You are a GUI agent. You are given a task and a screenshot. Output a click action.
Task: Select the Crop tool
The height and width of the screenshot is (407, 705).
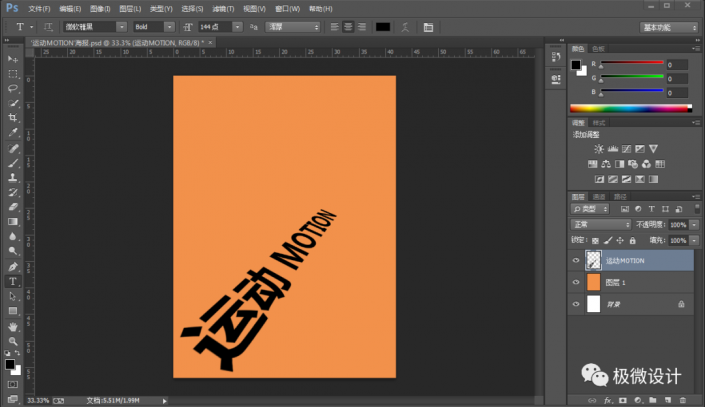13,118
